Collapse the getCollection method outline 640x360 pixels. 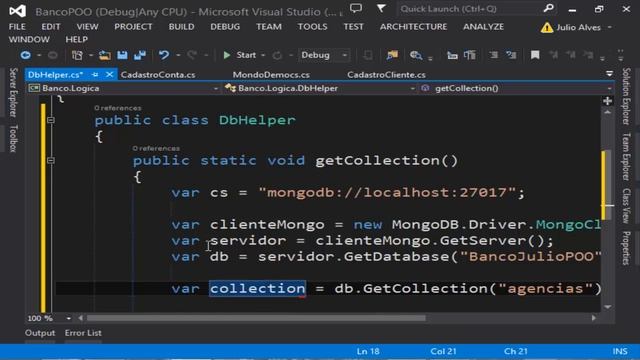tap(51, 160)
